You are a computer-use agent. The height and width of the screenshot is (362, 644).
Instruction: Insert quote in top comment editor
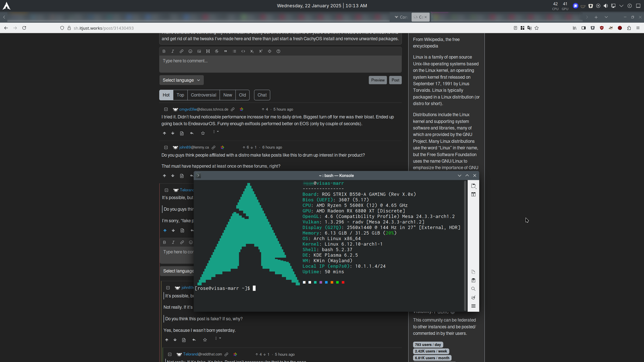pyautogui.click(x=225, y=51)
